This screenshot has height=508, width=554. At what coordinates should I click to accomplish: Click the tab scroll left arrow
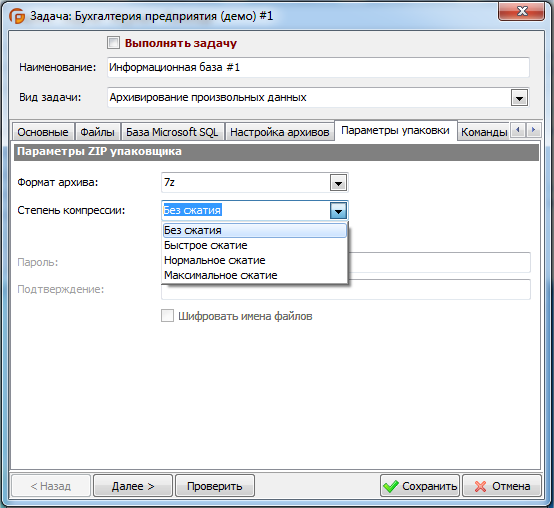coord(518,130)
